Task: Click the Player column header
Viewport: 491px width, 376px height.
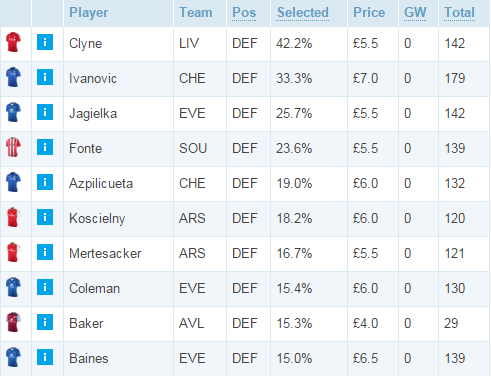Action: coord(88,13)
